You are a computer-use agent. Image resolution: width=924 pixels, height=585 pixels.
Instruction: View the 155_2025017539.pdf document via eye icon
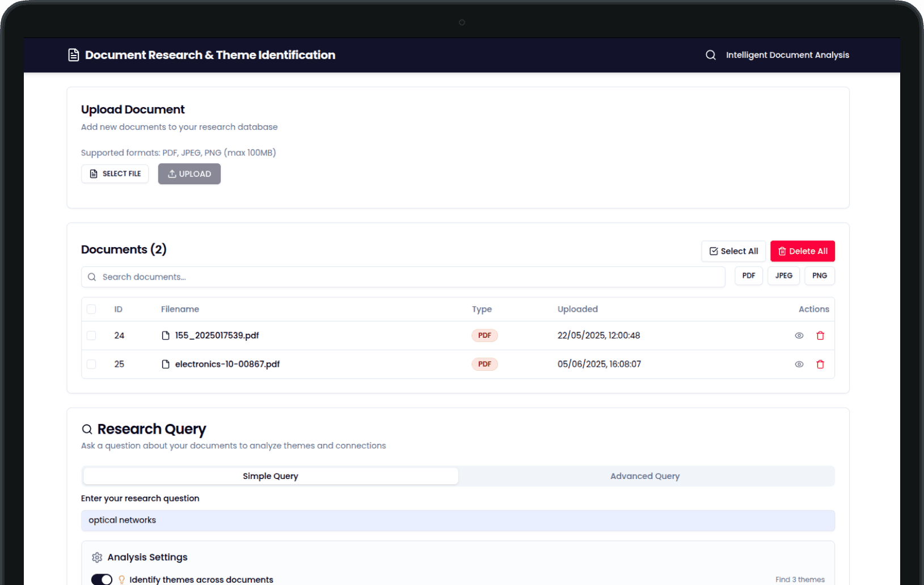799,336
